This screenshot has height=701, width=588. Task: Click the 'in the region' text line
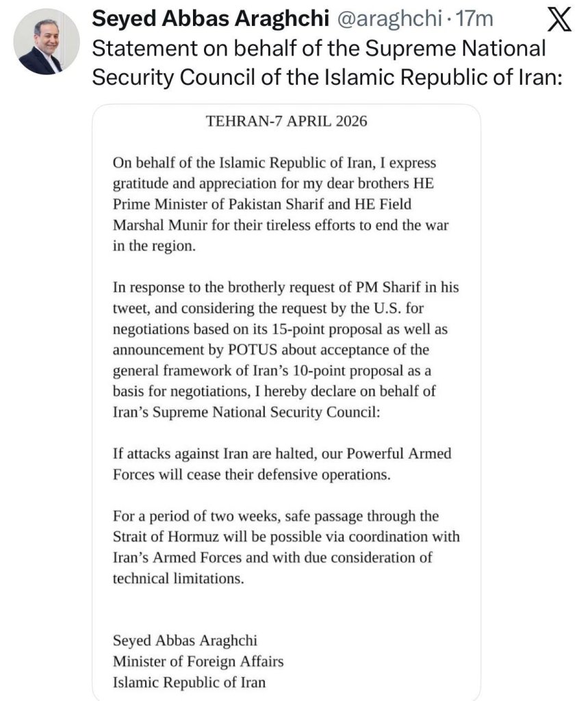point(154,246)
